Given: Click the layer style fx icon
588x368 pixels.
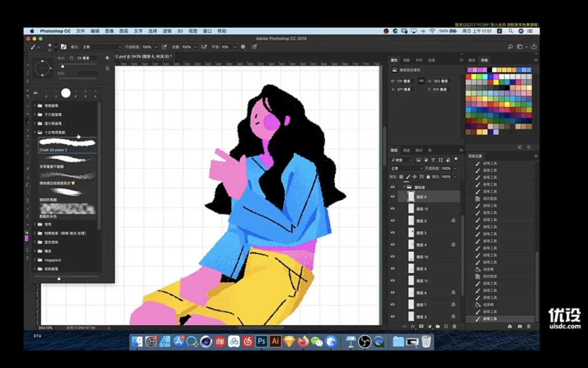Looking at the screenshot, I should coord(412,326).
